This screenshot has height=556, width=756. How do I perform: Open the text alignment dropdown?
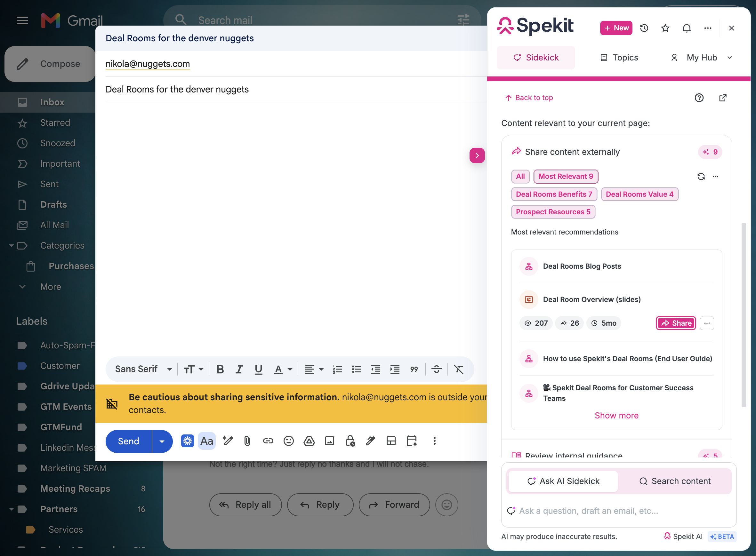pyautogui.click(x=314, y=369)
